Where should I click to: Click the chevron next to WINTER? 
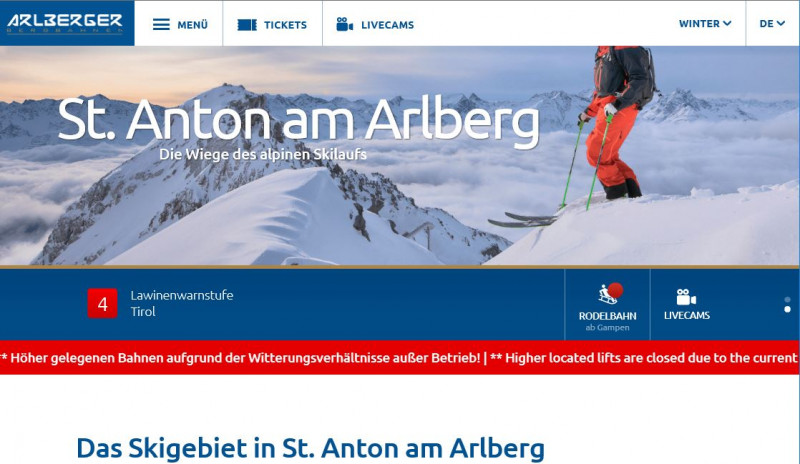tap(727, 23)
